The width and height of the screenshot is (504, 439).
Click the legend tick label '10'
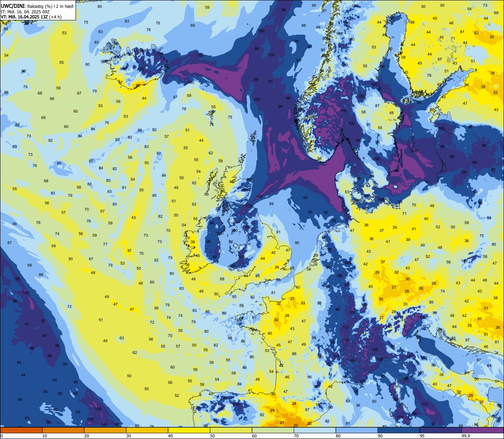pyautogui.click(x=44, y=436)
